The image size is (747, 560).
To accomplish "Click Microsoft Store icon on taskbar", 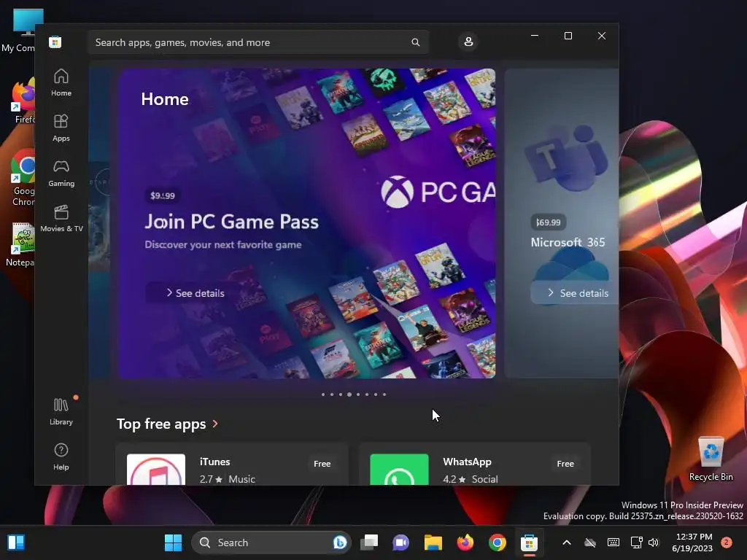I will (x=529, y=542).
